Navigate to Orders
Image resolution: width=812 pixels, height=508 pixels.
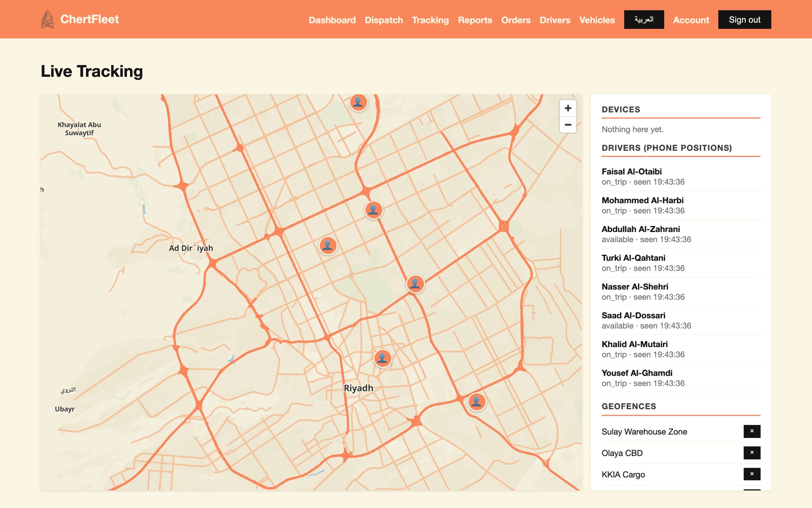[516, 20]
